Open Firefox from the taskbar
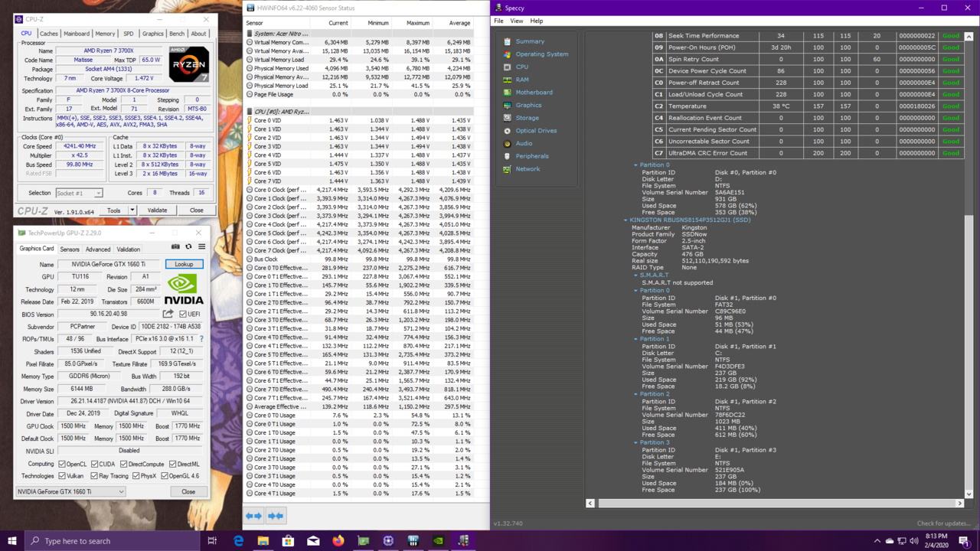 point(338,541)
